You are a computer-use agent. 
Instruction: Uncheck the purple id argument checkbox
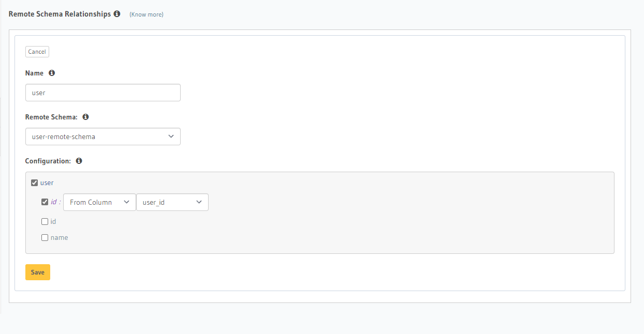coord(45,202)
